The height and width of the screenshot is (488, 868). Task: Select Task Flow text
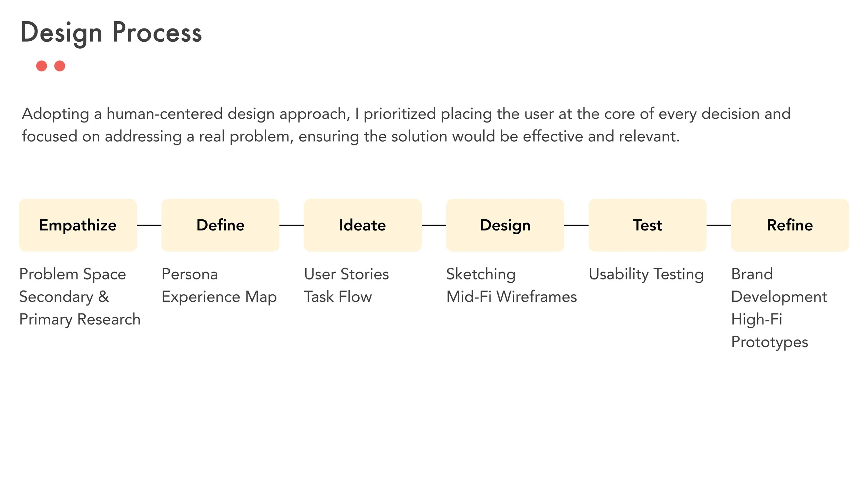(x=338, y=297)
